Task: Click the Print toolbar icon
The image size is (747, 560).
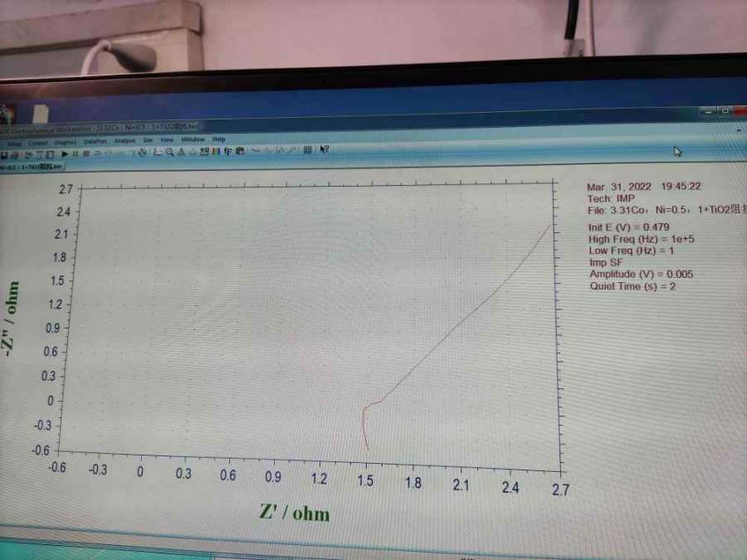Action: point(15,155)
